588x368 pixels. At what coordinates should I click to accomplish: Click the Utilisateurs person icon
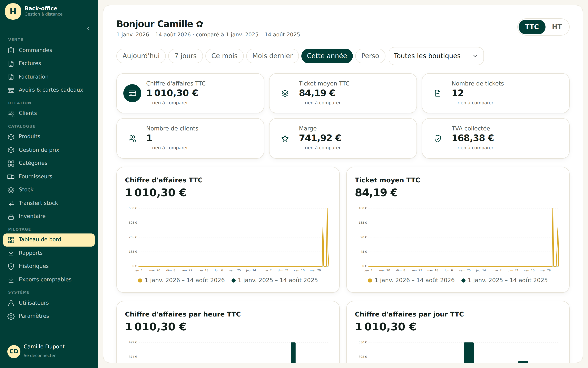11,303
